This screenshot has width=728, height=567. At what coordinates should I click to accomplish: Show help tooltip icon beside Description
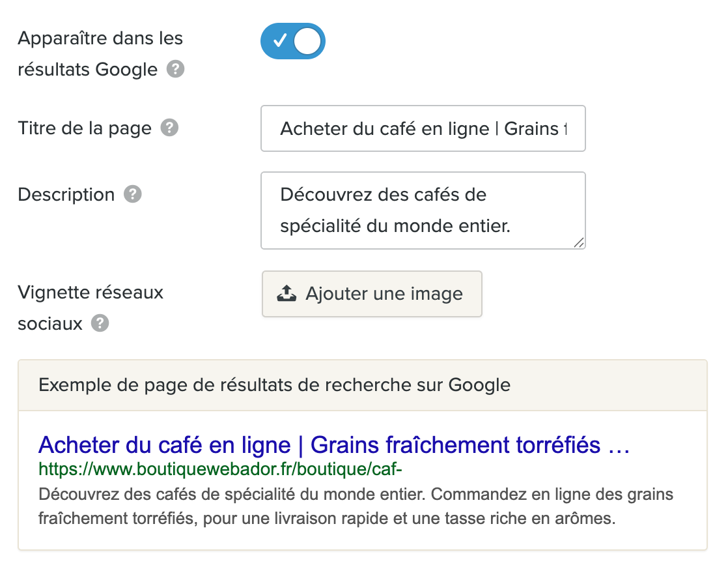[132, 194]
